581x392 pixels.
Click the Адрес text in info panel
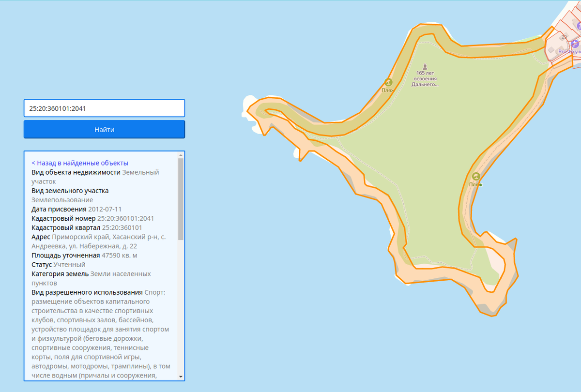[x=97, y=241]
